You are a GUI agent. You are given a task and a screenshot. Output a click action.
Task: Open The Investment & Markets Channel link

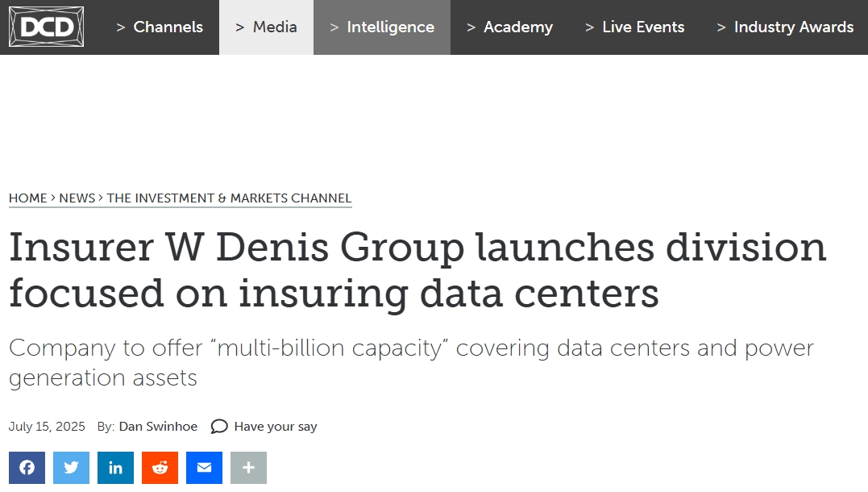pos(229,198)
